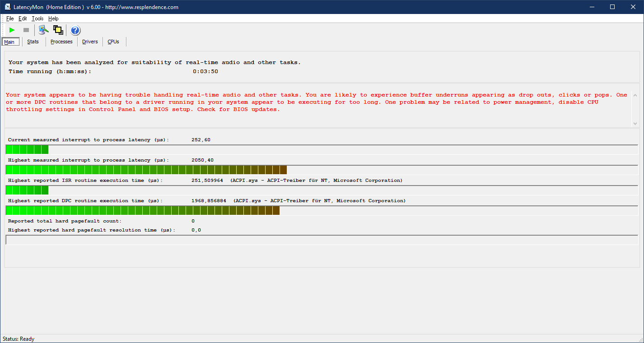Click the warning panel scrollbar up arrow
This screenshot has height=343, width=644.
[x=635, y=95]
